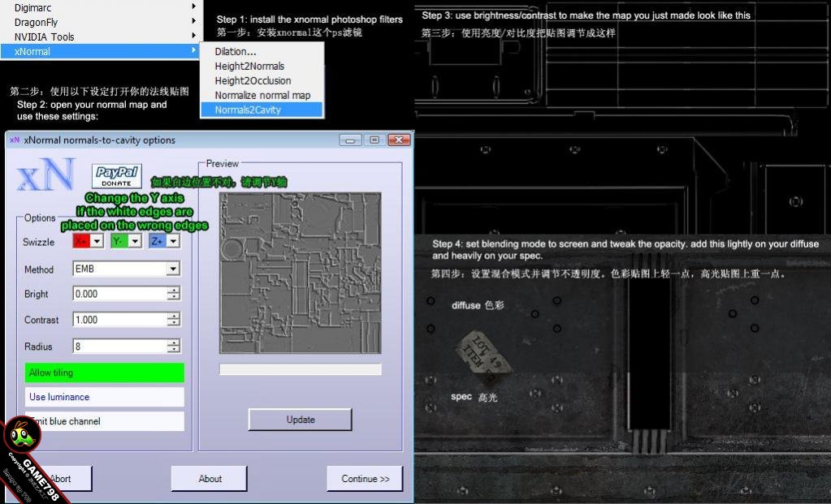Toggle the Allow tiling option
This screenshot has height=504, width=831.
click(105, 373)
